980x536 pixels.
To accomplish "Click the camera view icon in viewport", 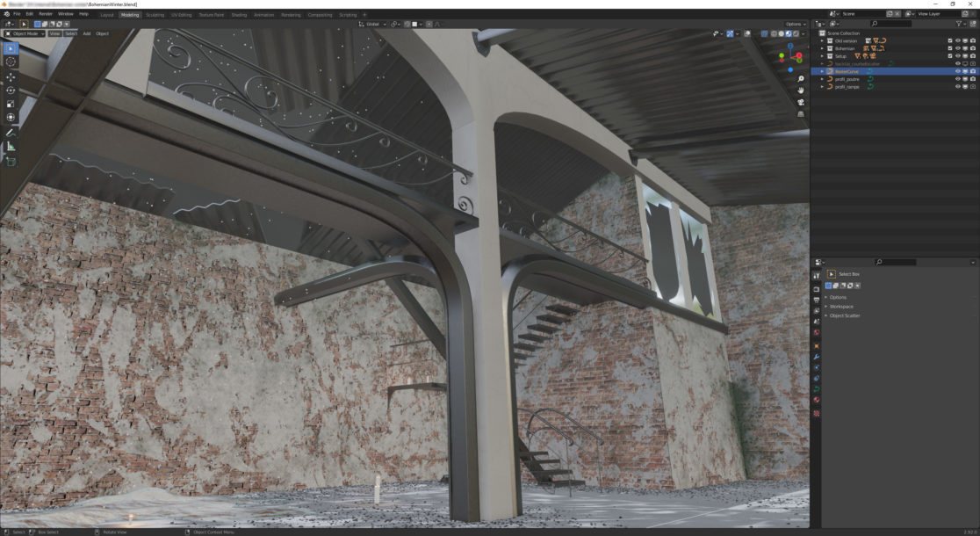I will click(x=802, y=102).
